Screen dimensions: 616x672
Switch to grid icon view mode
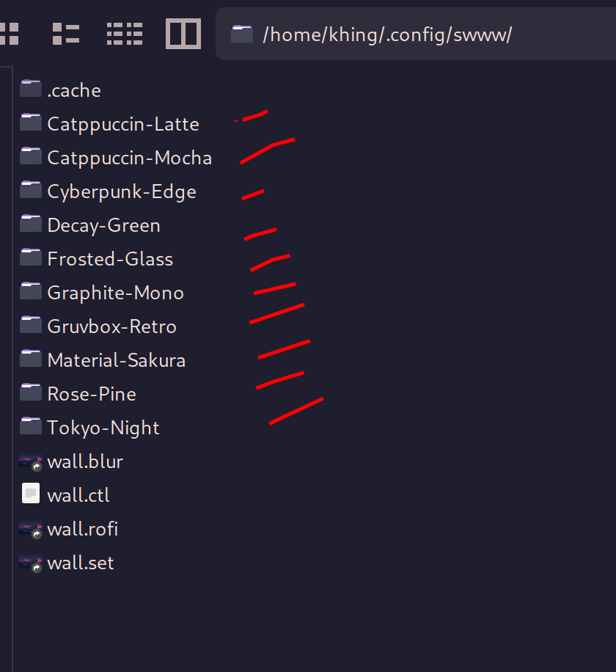click(10, 33)
